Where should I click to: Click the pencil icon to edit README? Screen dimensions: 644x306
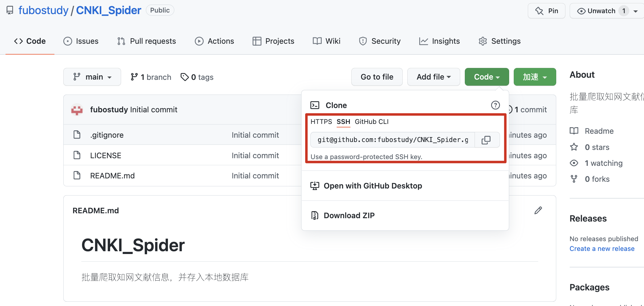538,211
